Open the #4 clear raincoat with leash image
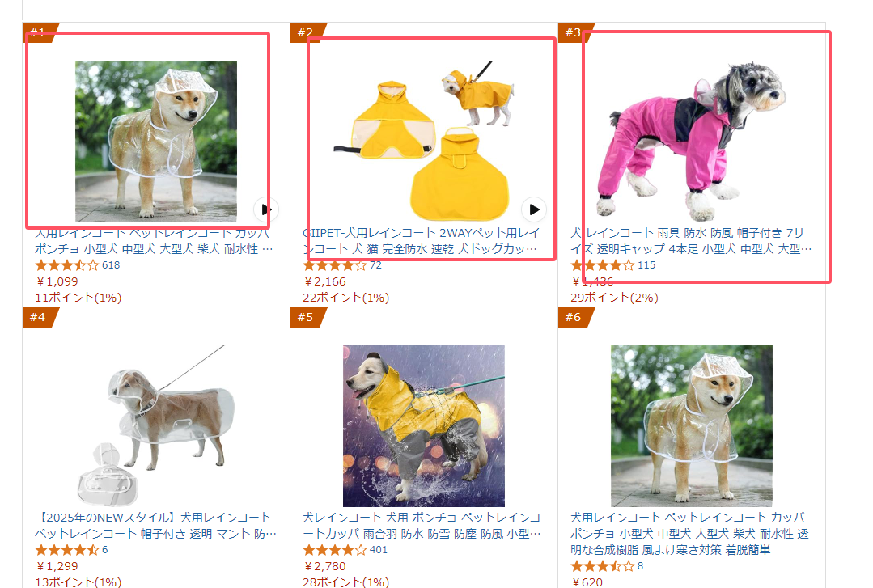The image size is (873, 588). (x=156, y=426)
